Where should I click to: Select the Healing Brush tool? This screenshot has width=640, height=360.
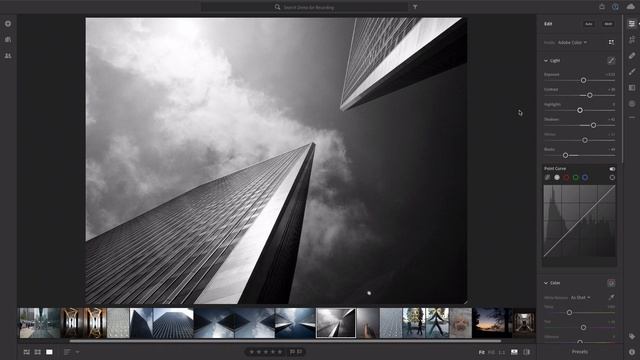tap(632, 56)
